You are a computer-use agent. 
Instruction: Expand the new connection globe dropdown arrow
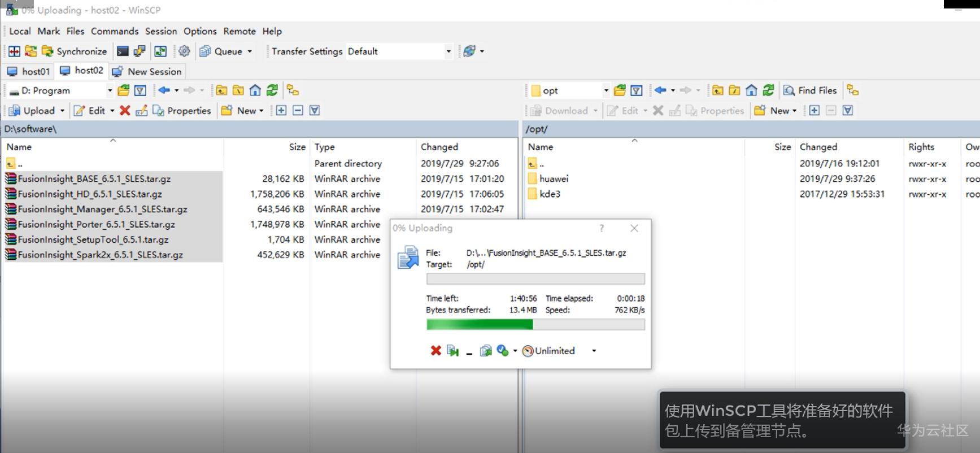482,51
